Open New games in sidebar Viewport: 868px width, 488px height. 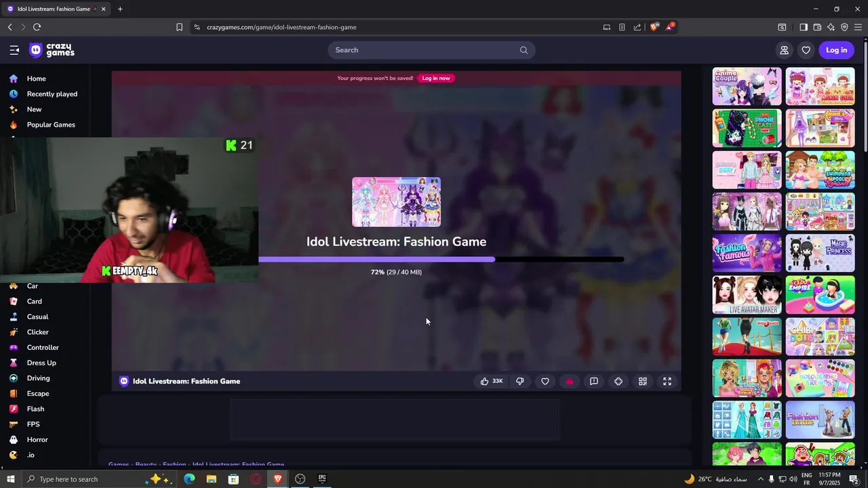tap(34, 109)
